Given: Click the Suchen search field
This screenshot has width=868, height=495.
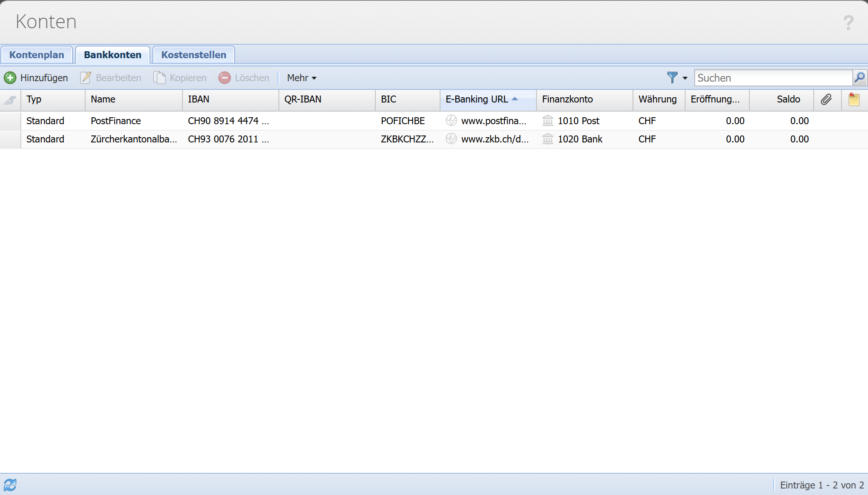Looking at the screenshot, I should [772, 78].
